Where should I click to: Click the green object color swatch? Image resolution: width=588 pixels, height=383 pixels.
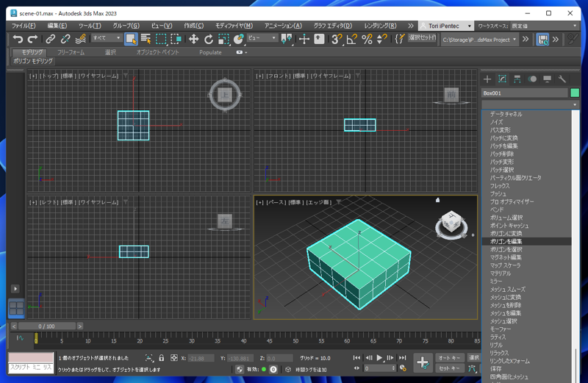pyautogui.click(x=575, y=93)
